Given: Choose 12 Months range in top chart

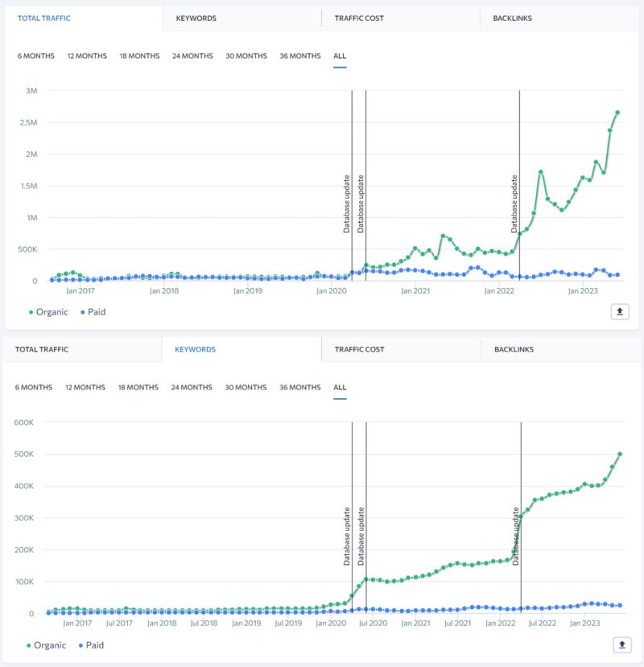Looking at the screenshot, I should [87, 56].
